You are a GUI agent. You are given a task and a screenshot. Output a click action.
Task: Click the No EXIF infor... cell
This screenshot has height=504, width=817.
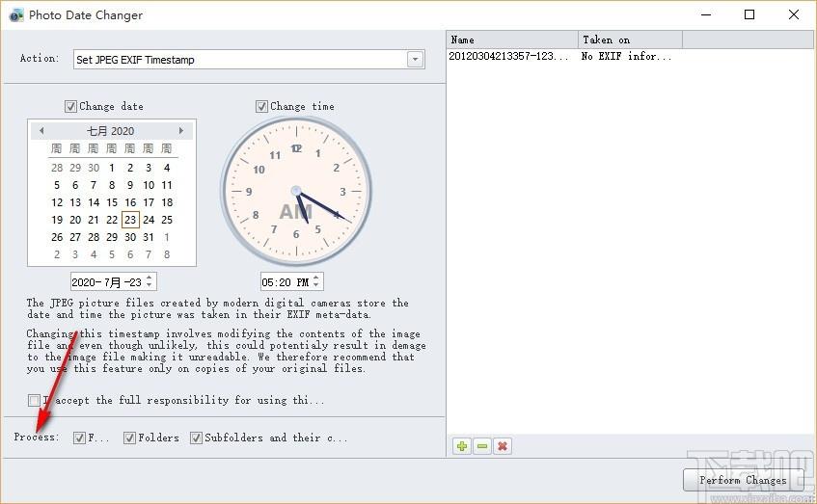point(626,56)
